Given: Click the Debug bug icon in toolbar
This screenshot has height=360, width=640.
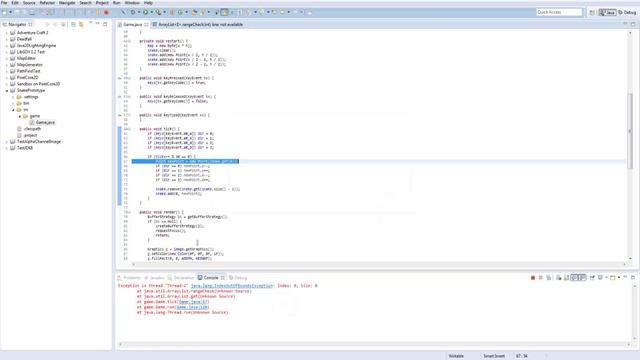Looking at the screenshot, I should [x=133, y=12].
